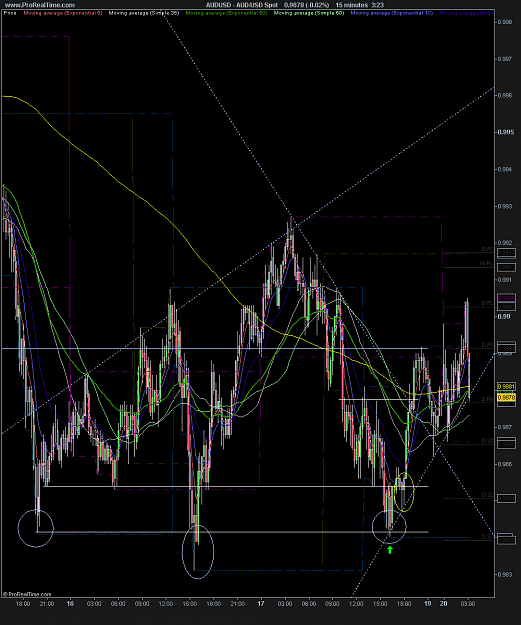This screenshot has height=625, width=521.
Task: Click the date label 19 on time axis
Action: point(427,603)
